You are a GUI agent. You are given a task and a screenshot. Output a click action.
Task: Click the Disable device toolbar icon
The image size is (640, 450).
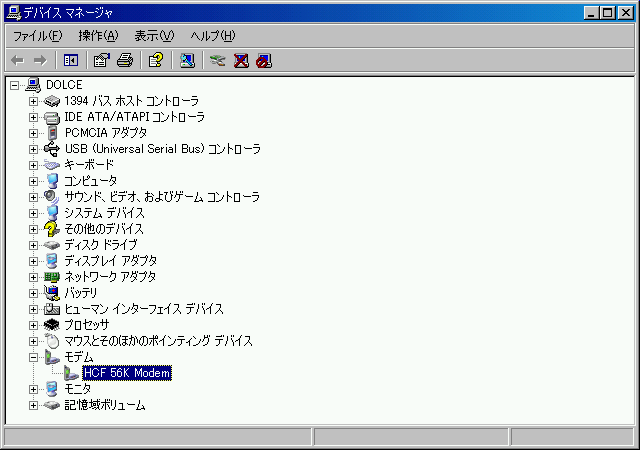tap(264, 61)
